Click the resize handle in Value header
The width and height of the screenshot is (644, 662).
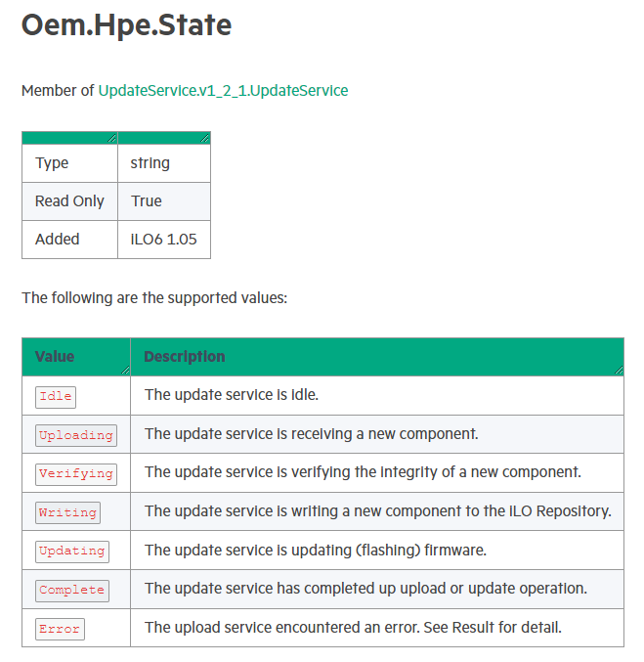coord(125,371)
